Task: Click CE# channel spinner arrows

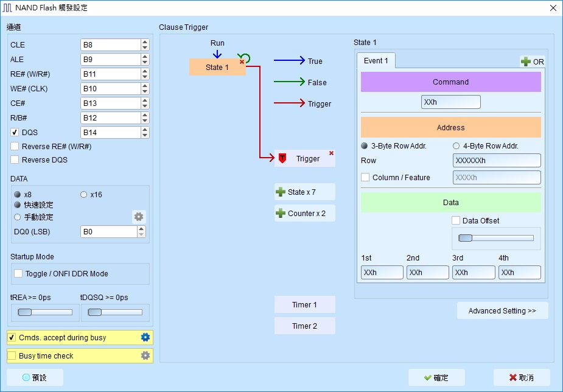Action: point(145,103)
